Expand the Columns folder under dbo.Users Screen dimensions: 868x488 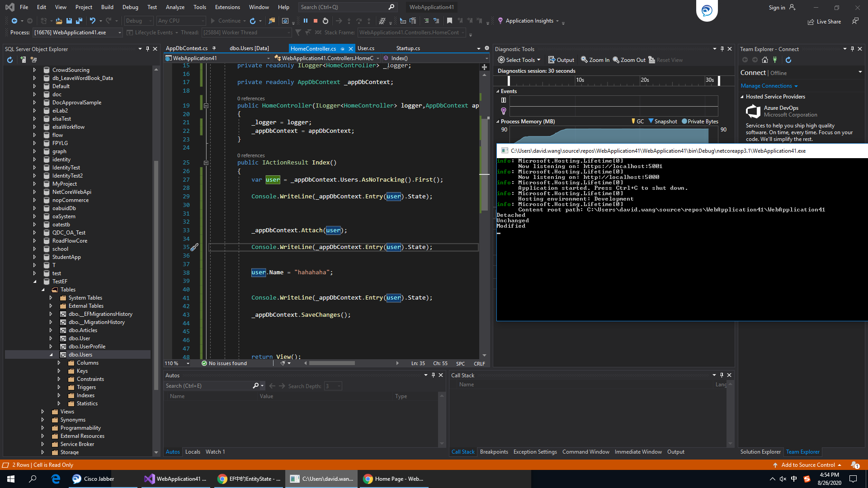59,363
